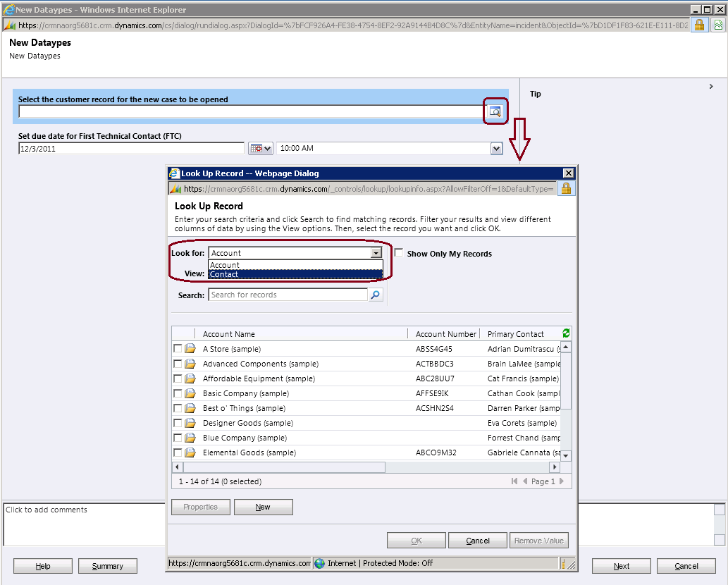Click the search magnifier in lookup dialog
728x585 pixels.
click(376, 295)
